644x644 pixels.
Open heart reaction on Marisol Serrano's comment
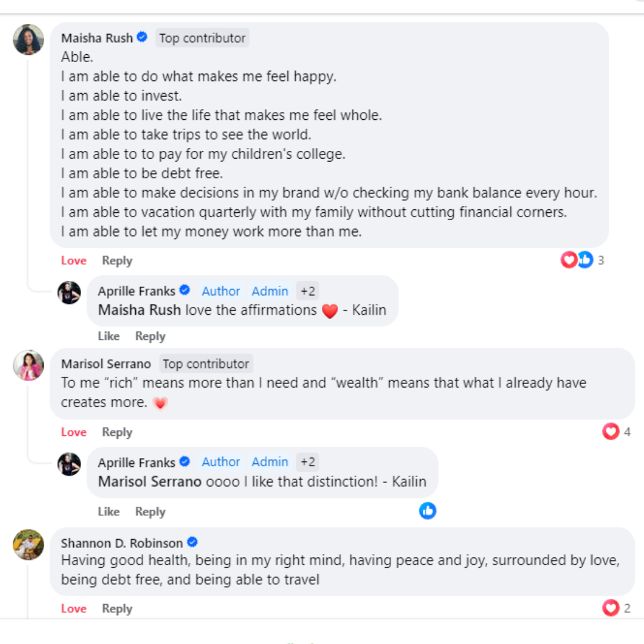pyautogui.click(x=611, y=431)
